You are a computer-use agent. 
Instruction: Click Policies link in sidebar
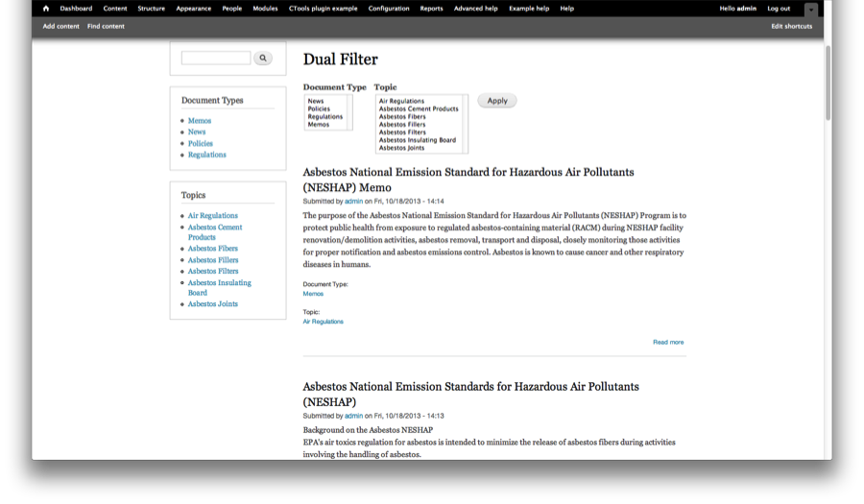(201, 143)
